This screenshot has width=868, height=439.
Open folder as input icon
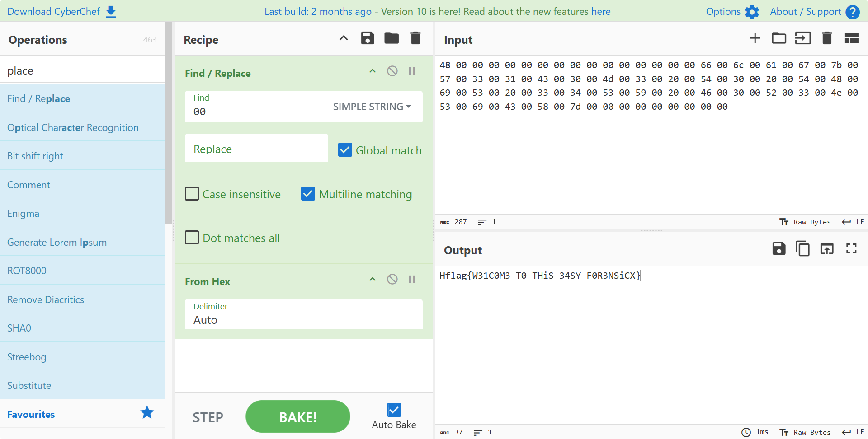(x=779, y=38)
